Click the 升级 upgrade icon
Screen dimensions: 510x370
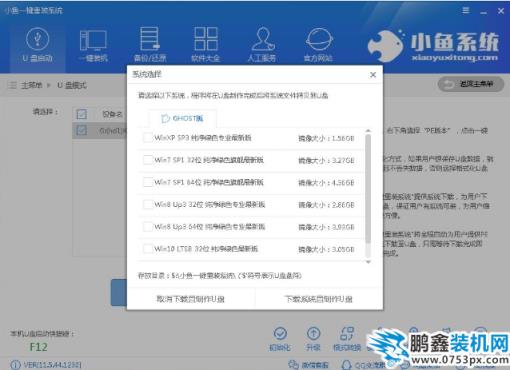pos(313,339)
